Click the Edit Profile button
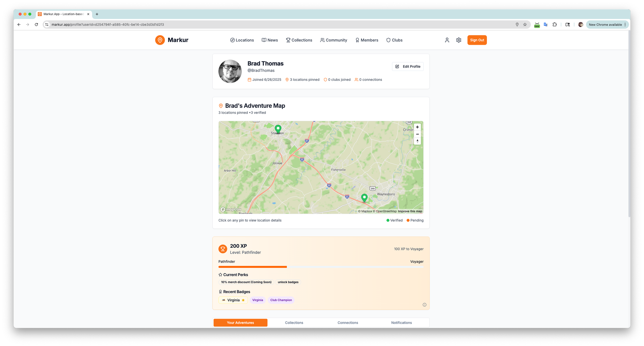 pos(408,66)
